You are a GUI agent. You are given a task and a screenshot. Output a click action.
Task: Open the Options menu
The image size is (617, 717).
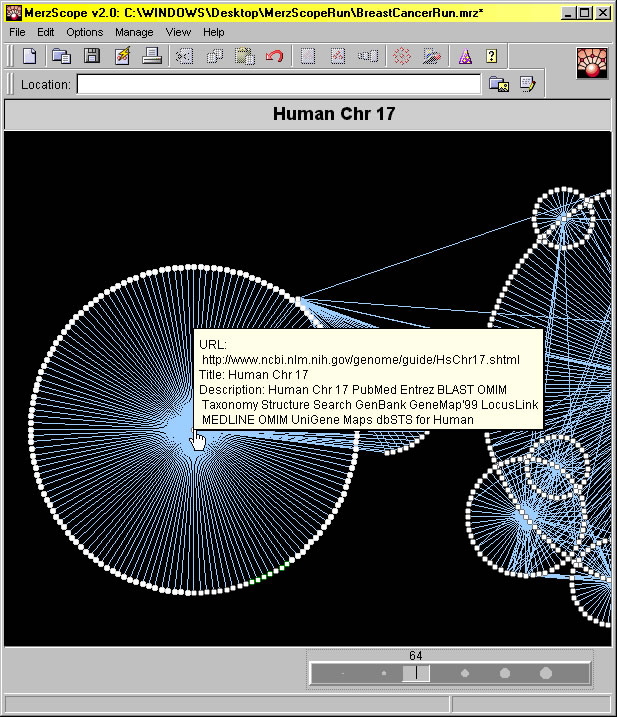tap(84, 32)
